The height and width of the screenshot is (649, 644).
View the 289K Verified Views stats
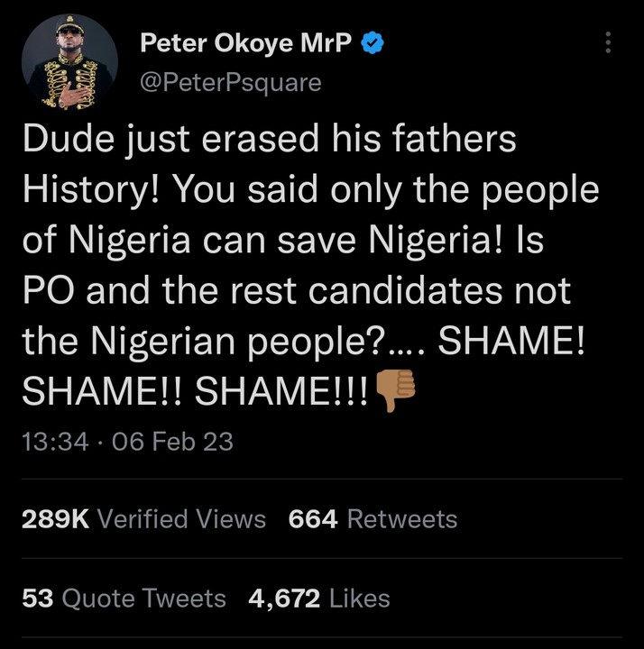coord(143,519)
